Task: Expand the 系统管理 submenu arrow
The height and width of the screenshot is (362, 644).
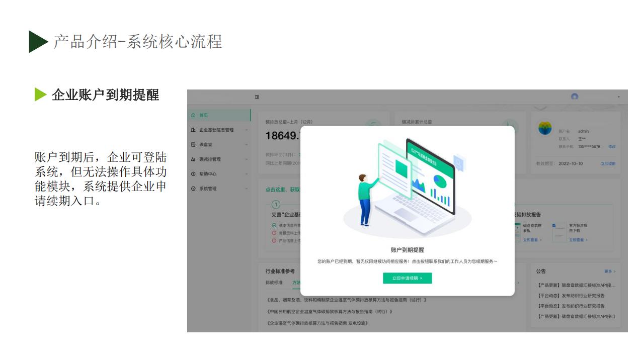Action: pyautogui.click(x=247, y=189)
